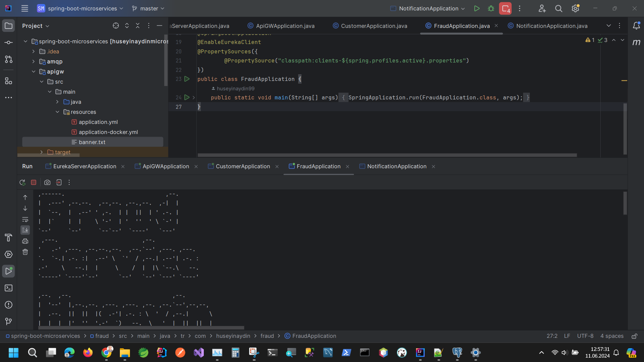Screen dimensions: 644x362
Task: Expand folded main method on line 24
Action: coord(194,97)
